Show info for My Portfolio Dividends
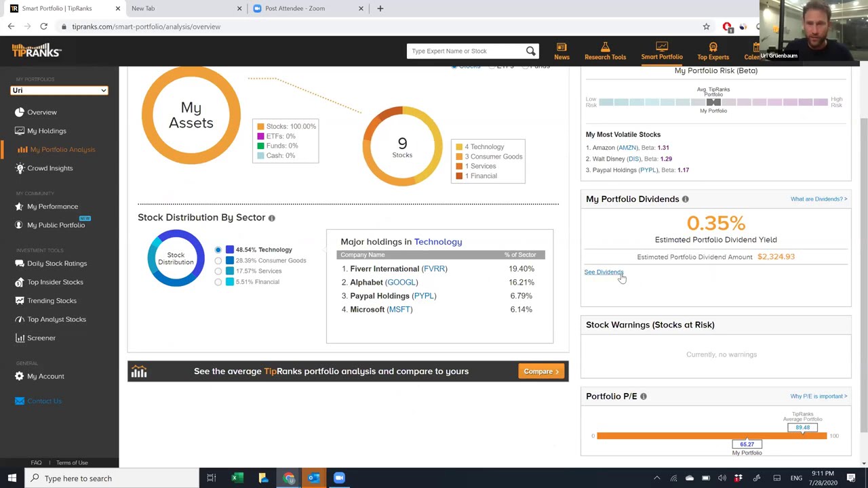 686,199
